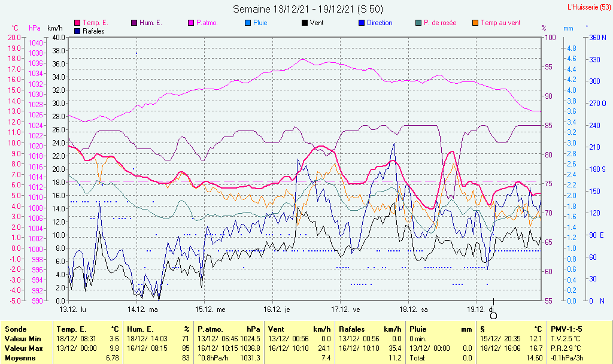
Task: Click the 'Valeur Min' row label
Action: click(x=23, y=339)
